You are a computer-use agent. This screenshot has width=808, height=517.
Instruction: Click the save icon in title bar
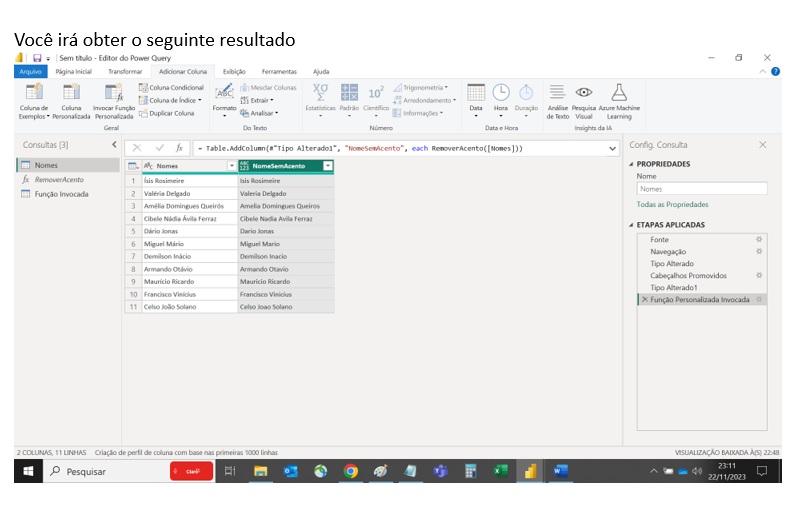(37, 58)
